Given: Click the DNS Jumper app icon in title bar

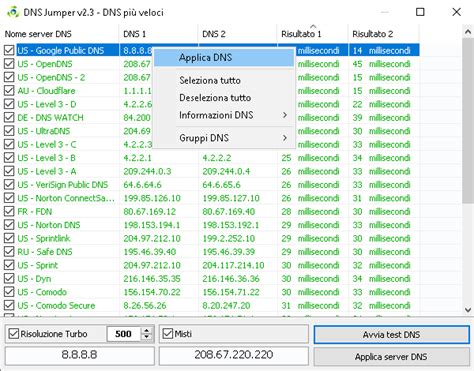Looking at the screenshot, I should (13, 12).
